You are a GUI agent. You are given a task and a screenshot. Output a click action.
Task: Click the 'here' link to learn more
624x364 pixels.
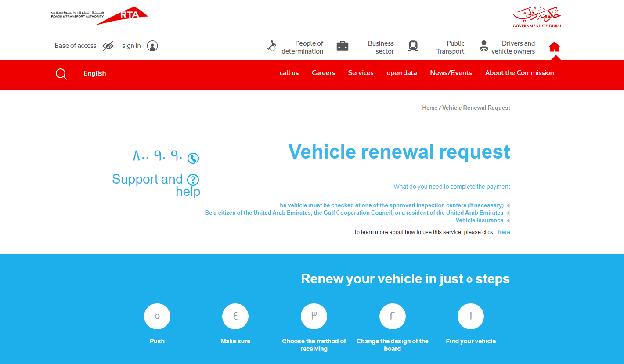pyautogui.click(x=504, y=232)
